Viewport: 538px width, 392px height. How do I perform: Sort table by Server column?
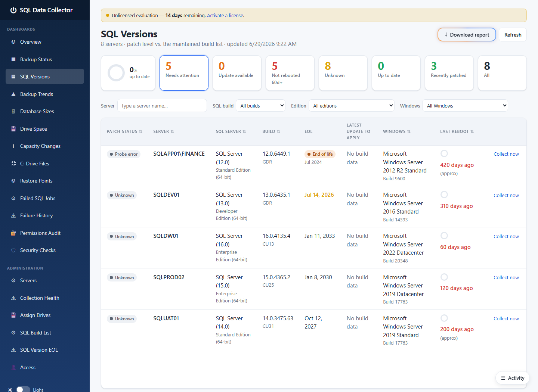(164, 131)
